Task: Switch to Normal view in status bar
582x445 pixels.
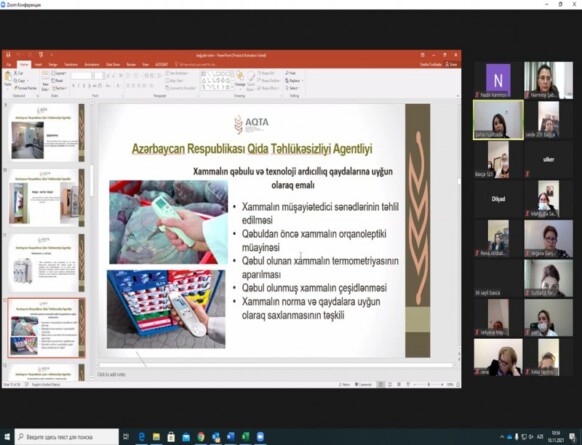Action: (x=381, y=385)
